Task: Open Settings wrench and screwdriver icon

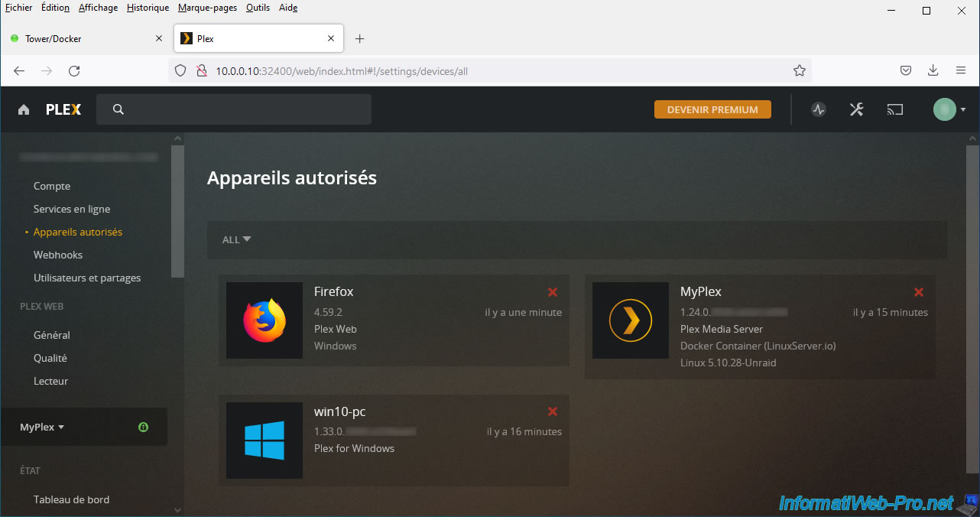Action: [856, 109]
